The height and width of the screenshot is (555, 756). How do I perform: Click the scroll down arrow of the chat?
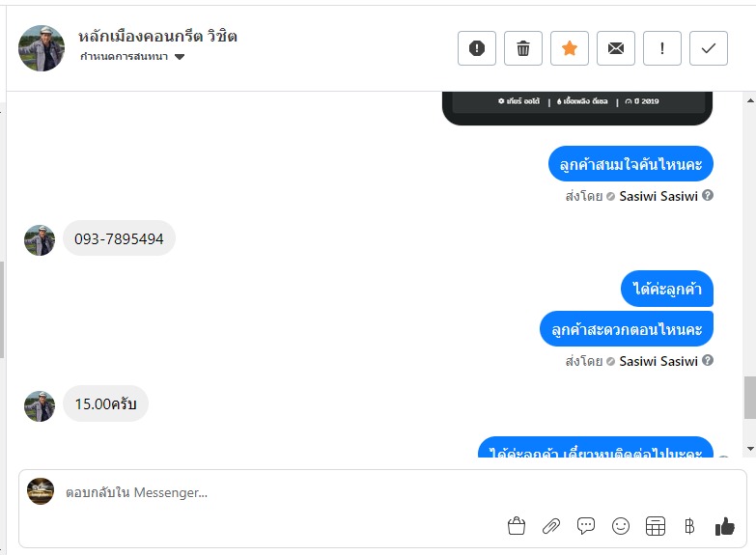coord(750,449)
